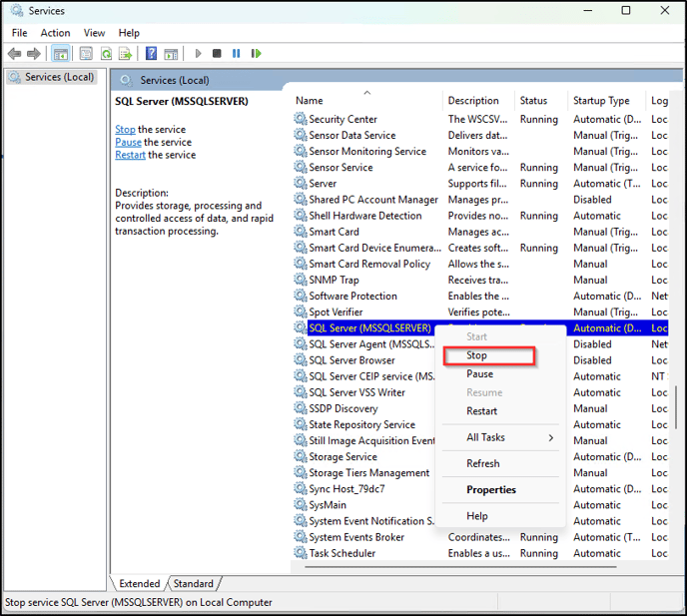Click the Restart Service toolbar icon

tap(256, 54)
